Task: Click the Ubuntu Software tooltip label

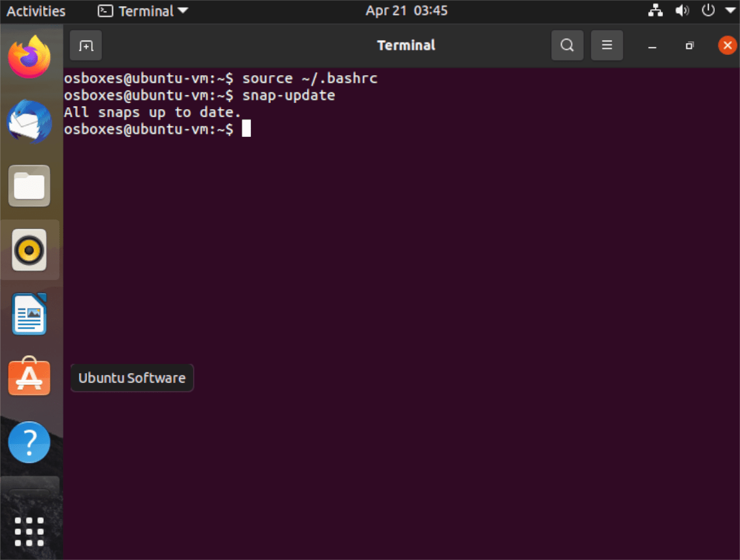Action: pyautogui.click(x=131, y=377)
